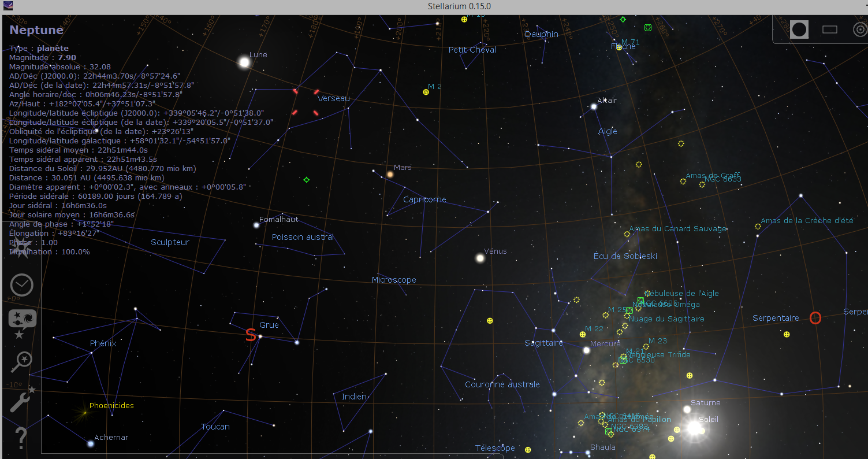Click the Couronne australe constellation label
Viewport: 868px width, 459px height.
tap(502, 384)
